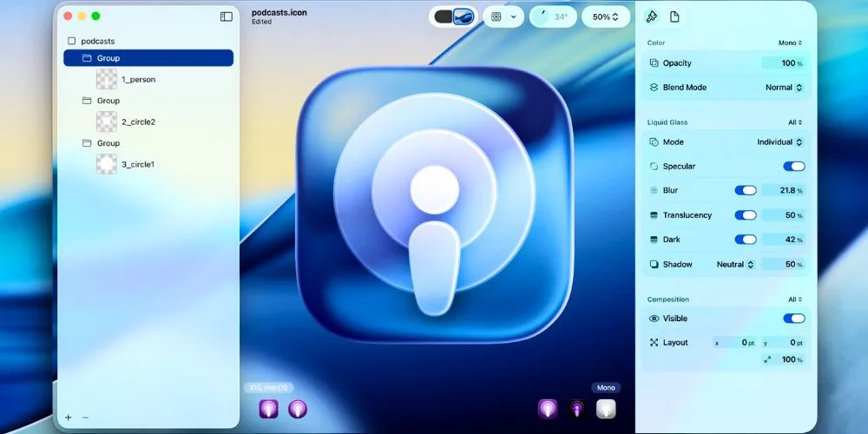Viewport: 868px width, 434px height.
Task: Edit the Dark 42% value
Action: [x=783, y=240]
